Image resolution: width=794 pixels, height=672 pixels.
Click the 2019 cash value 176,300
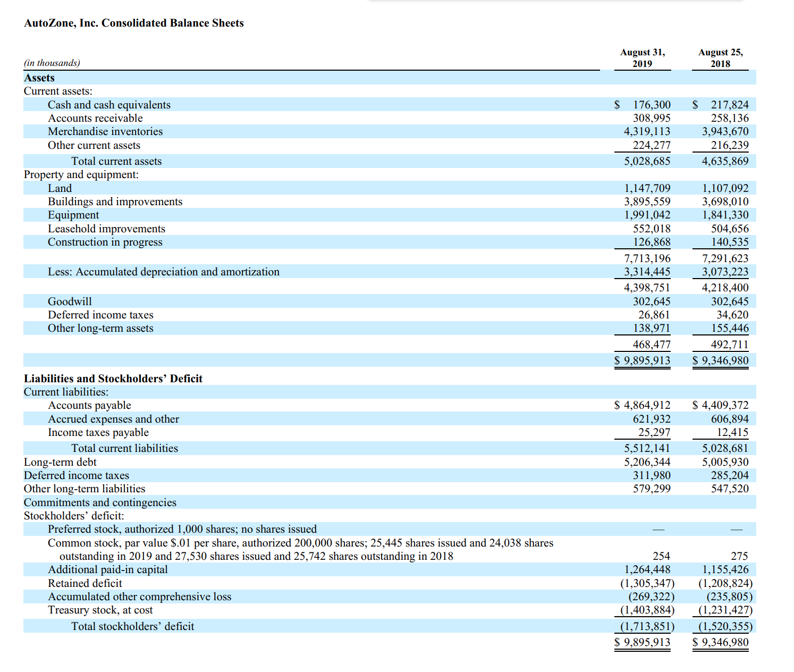coord(652,105)
